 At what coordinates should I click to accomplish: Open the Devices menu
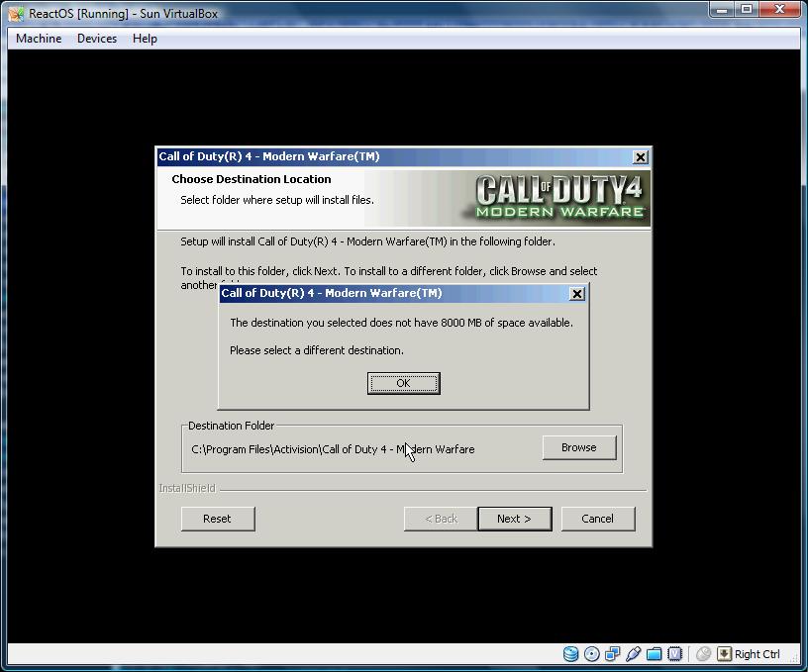point(97,39)
